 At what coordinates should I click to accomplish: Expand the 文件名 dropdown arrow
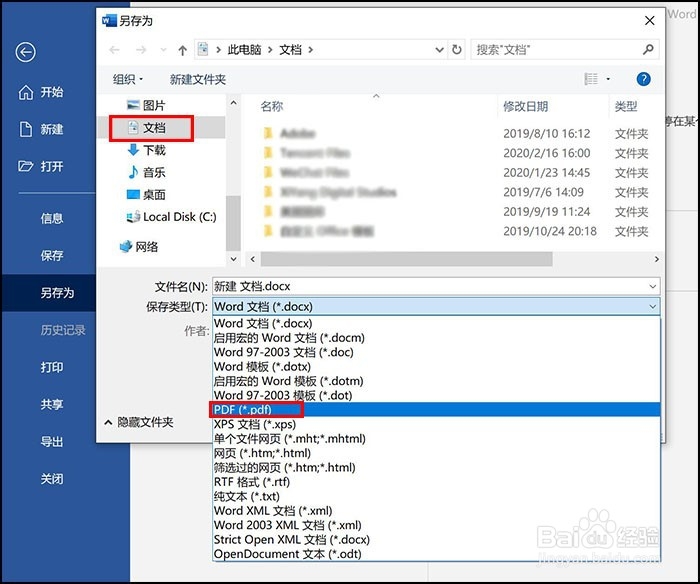(x=653, y=286)
